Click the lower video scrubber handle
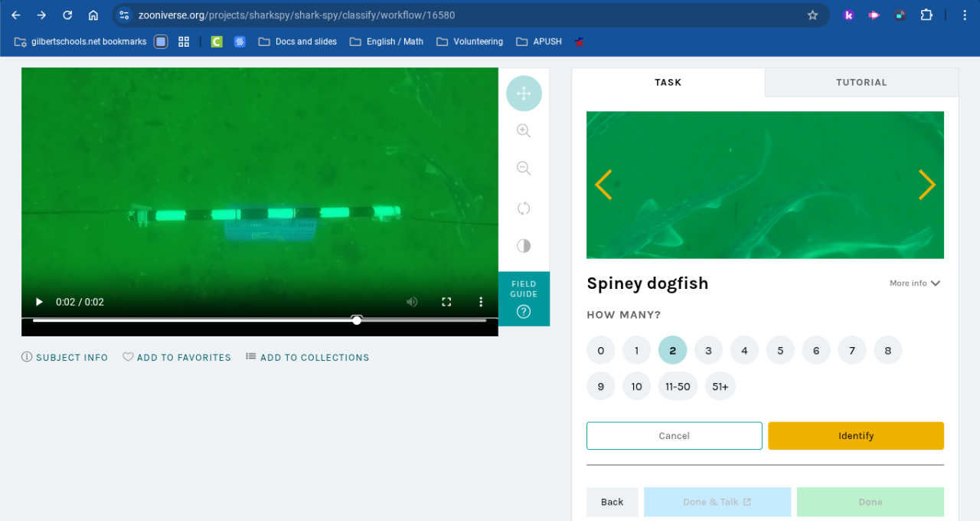Viewport: 980px width, 521px height. point(357,319)
